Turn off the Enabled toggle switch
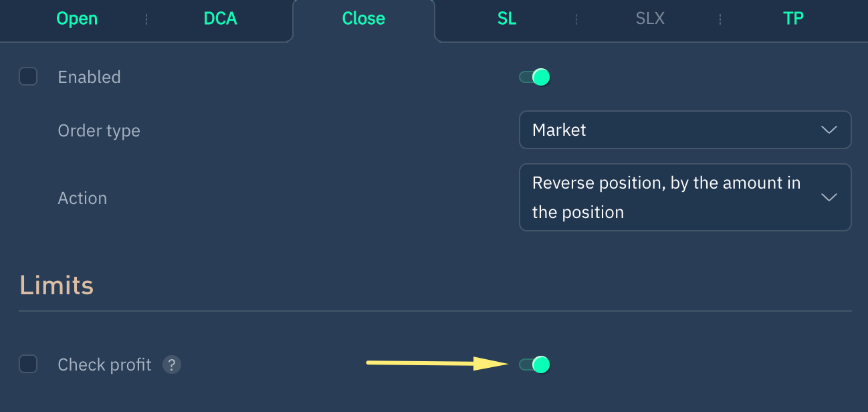Image resolution: width=868 pixels, height=412 pixels. pyautogui.click(x=535, y=77)
